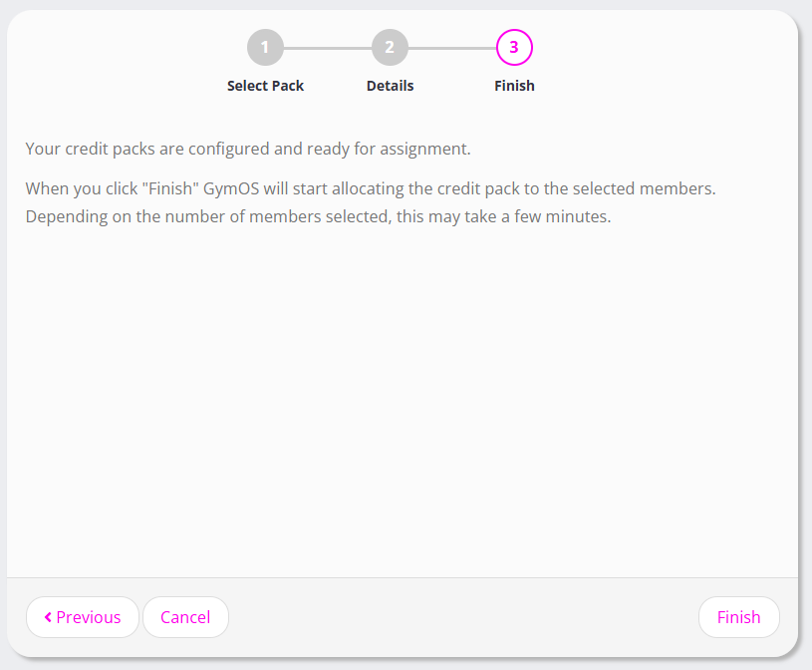Click the Finish button in the footer

pyautogui.click(x=738, y=617)
